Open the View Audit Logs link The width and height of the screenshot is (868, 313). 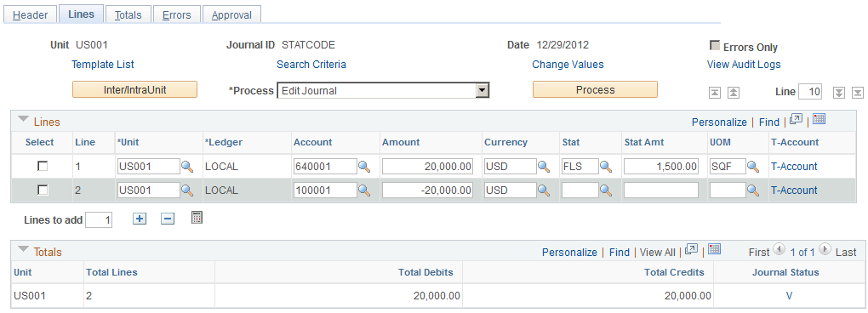pos(744,64)
